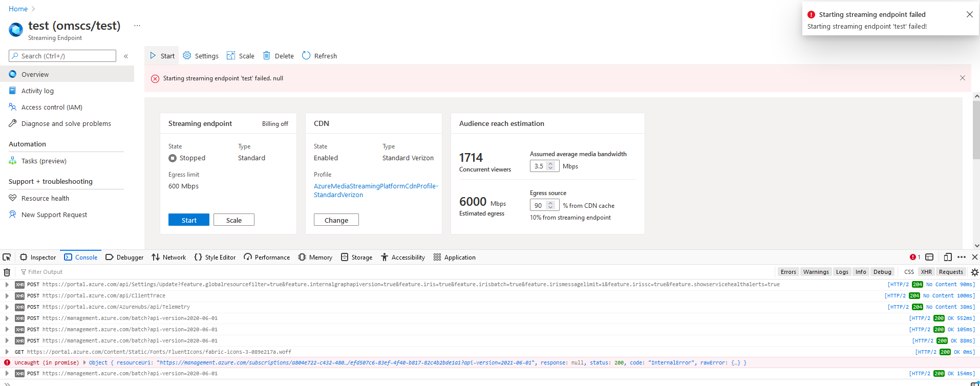Image resolution: width=980 pixels, height=386 pixels.
Task: Click the Filter Output field
Action: coord(394,272)
